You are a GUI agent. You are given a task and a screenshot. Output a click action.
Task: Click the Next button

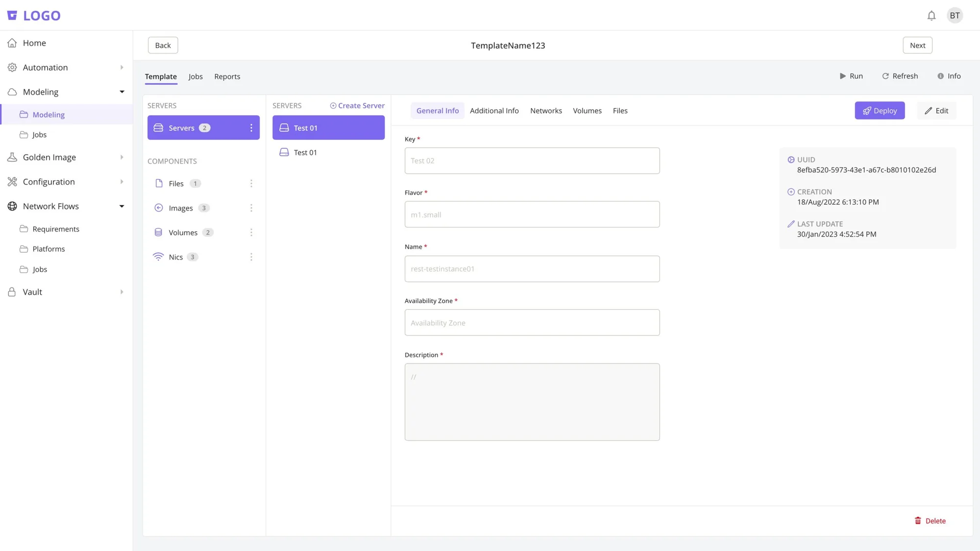pyautogui.click(x=917, y=46)
